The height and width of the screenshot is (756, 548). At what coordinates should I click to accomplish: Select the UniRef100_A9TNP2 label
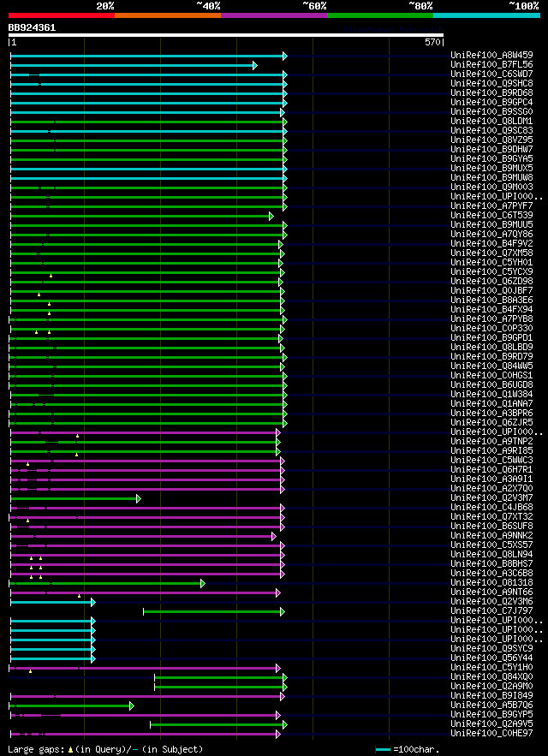click(491, 443)
